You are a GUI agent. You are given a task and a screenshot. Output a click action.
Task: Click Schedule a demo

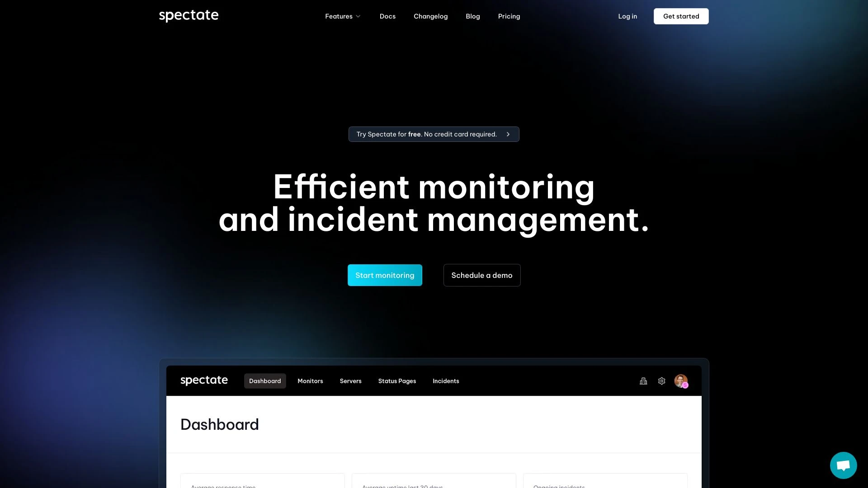coord(481,275)
